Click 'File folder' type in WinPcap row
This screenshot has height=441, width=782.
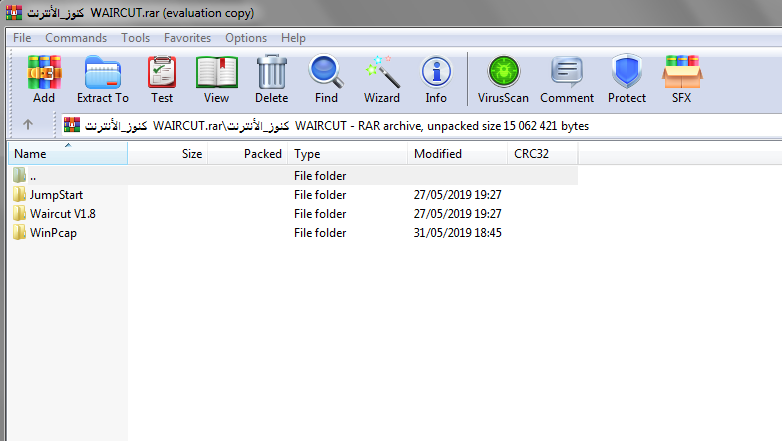320,233
